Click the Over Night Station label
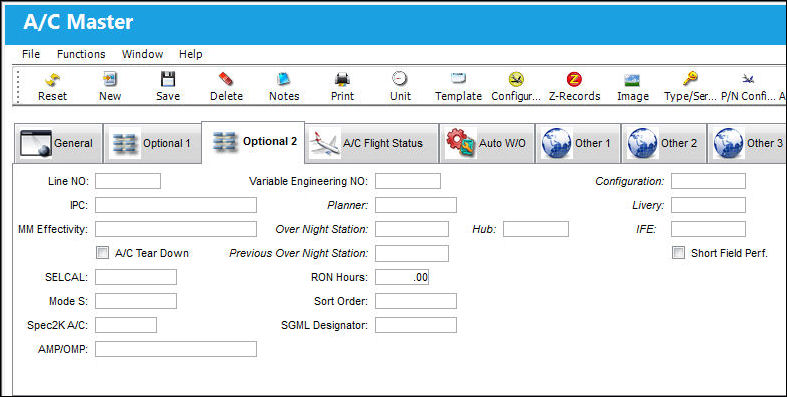787x397 pixels. 322,229
